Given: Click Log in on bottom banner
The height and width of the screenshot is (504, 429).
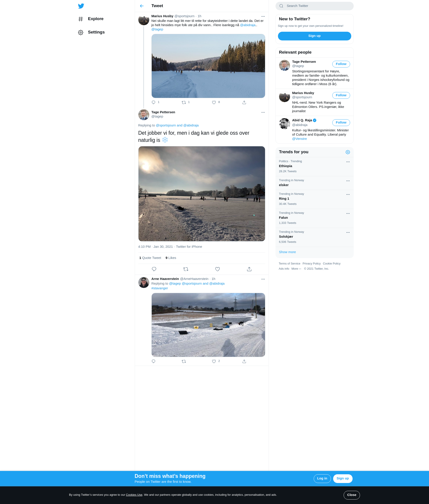Looking at the screenshot, I should (322, 479).
